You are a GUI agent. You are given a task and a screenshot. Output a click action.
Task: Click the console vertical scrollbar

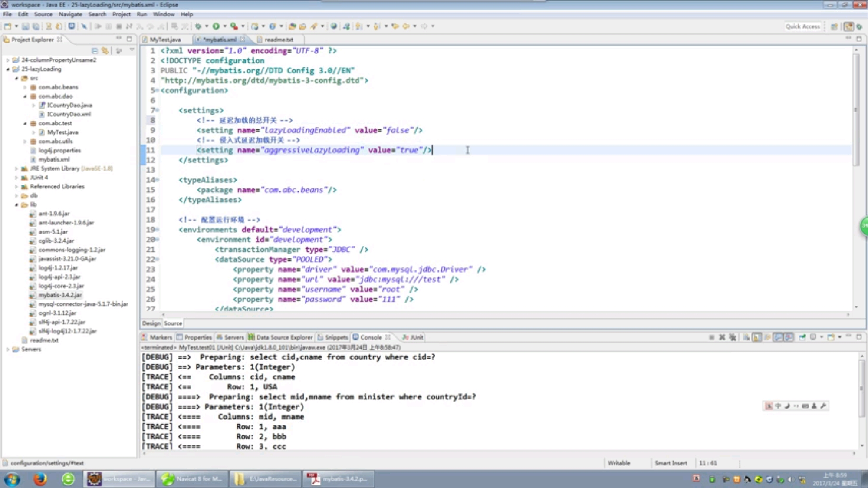coord(862,388)
